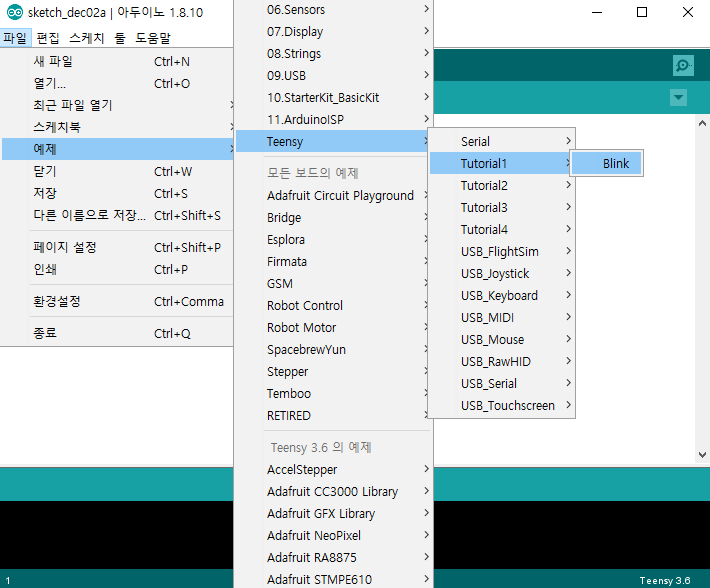Open AccelStepper examples submenu

tap(333, 469)
